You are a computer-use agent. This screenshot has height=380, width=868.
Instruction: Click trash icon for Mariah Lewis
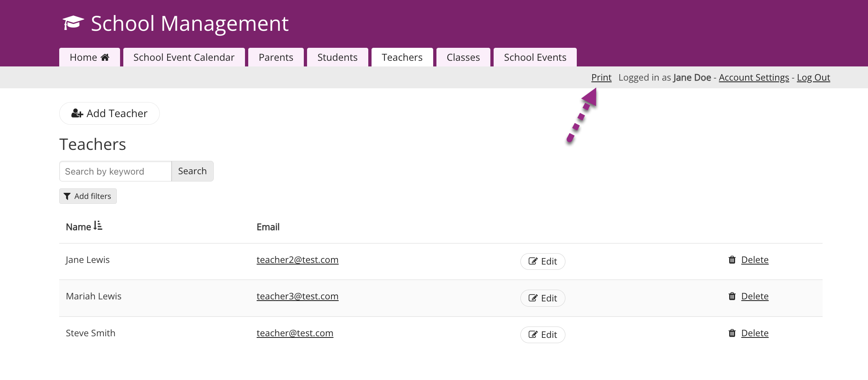coord(732,296)
